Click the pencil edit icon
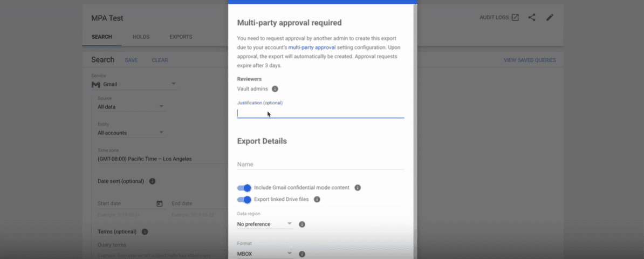This screenshot has width=644, height=259. pos(550,18)
